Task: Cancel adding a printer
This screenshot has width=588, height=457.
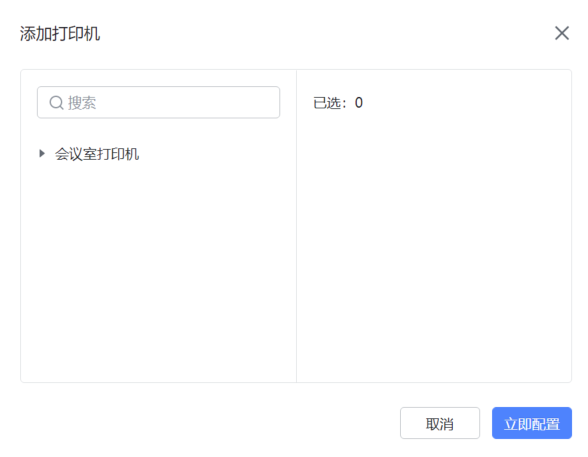Action: tap(440, 423)
